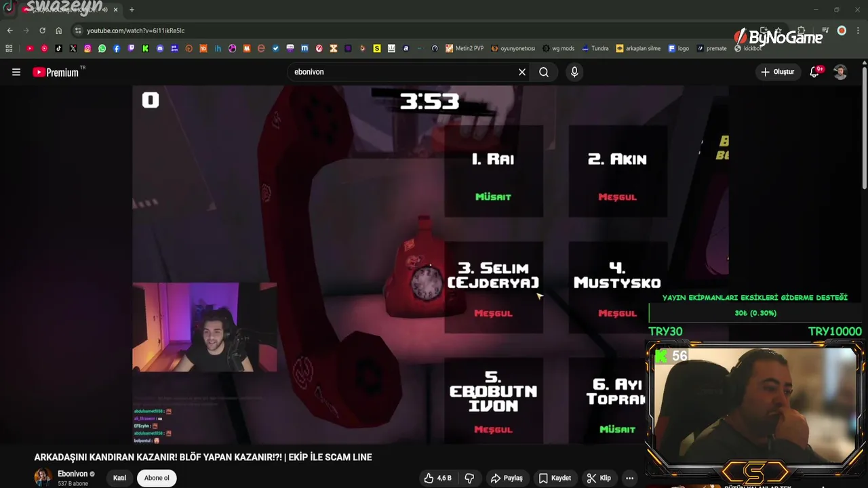
Task: Open the arkaplan silme bookmark
Action: tap(638, 49)
